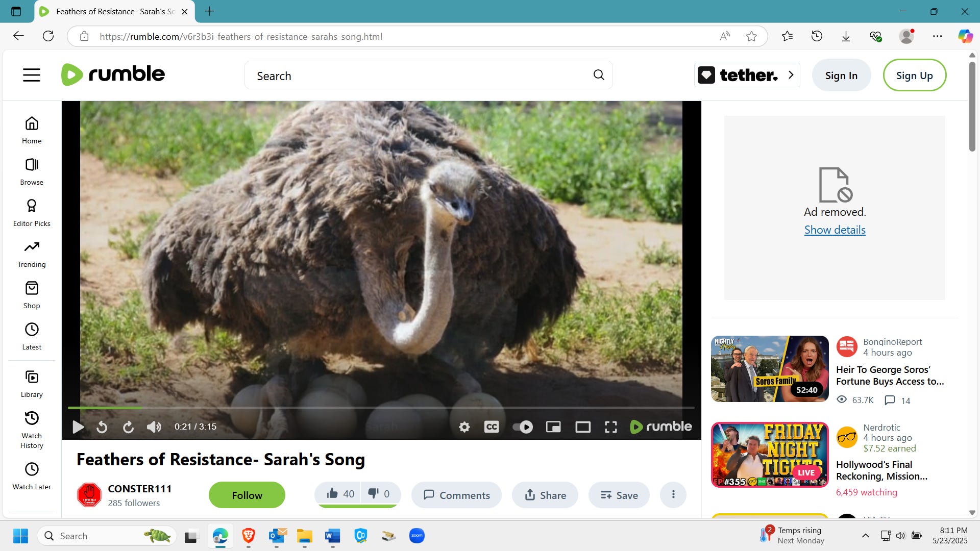
Task: Go to Trending in sidebar
Action: point(32,254)
